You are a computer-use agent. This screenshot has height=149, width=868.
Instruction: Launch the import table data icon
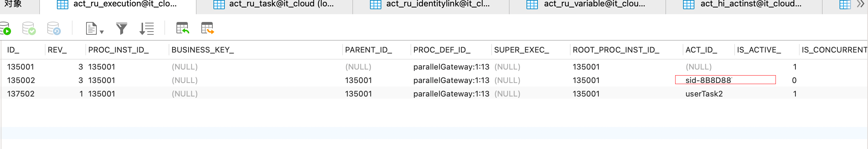click(182, 28)
